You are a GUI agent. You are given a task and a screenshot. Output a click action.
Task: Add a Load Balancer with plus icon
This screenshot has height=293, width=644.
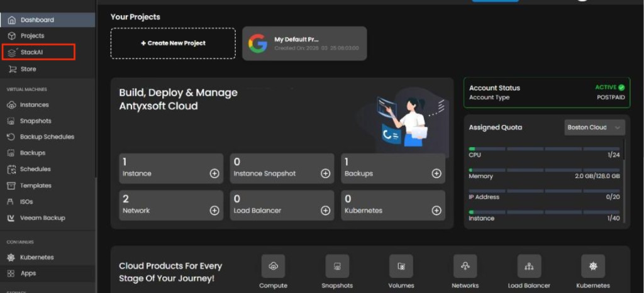coord(325,211)
